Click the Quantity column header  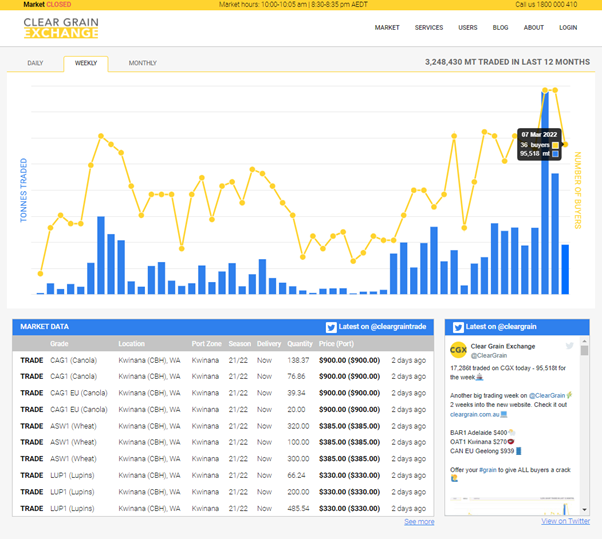click(300, 344)
